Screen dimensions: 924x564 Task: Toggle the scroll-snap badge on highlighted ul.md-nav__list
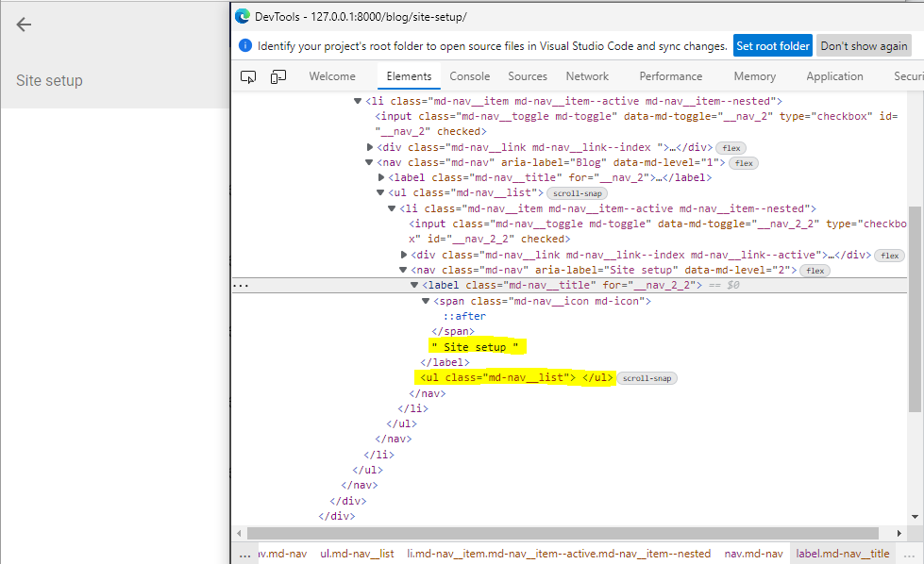(647, 377)
